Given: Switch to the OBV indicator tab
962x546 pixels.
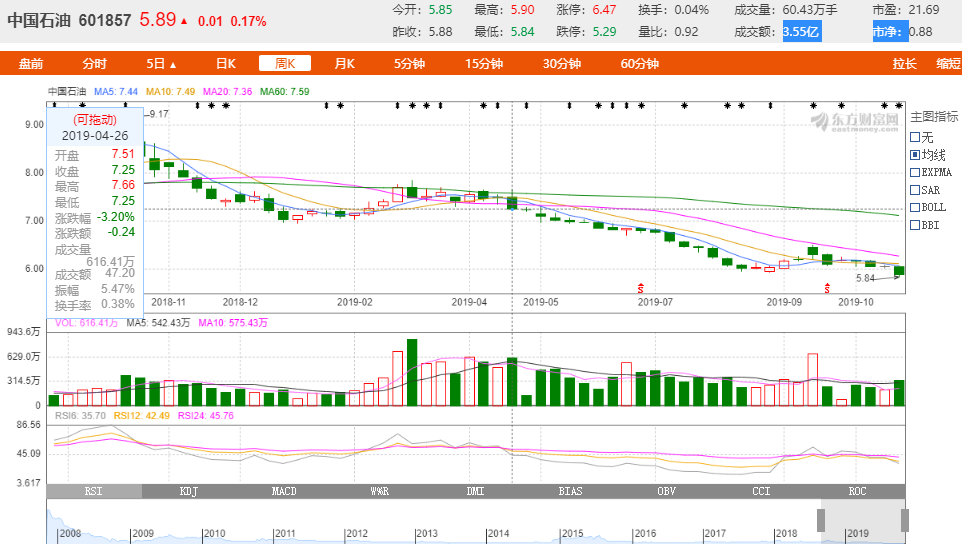Looking at the screenshot, I should click(666, 491).
